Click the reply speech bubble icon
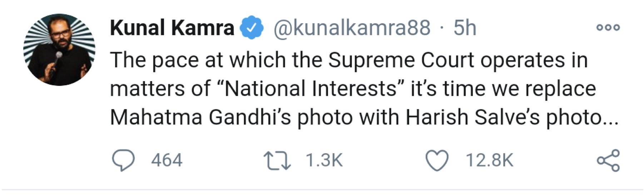 click(123, 160)
